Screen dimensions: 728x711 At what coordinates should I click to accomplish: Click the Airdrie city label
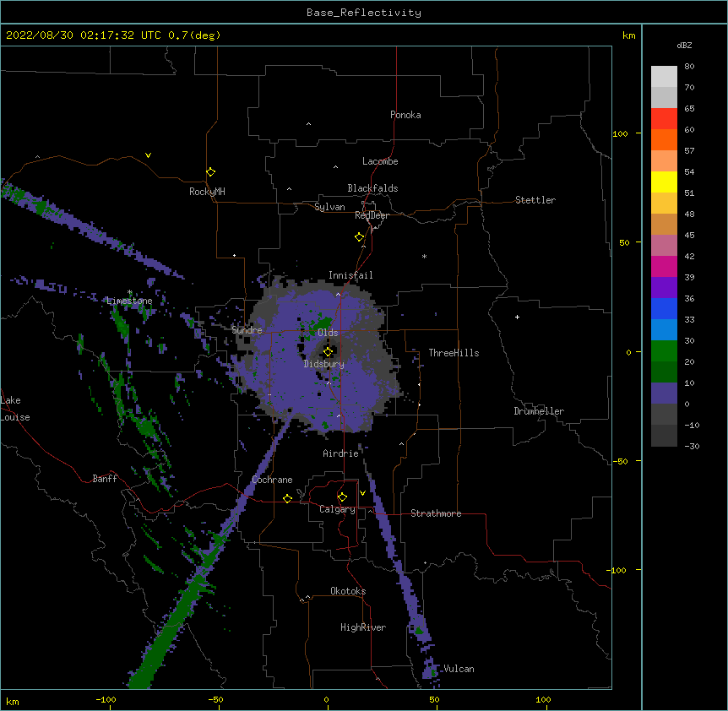pos(341,453)
